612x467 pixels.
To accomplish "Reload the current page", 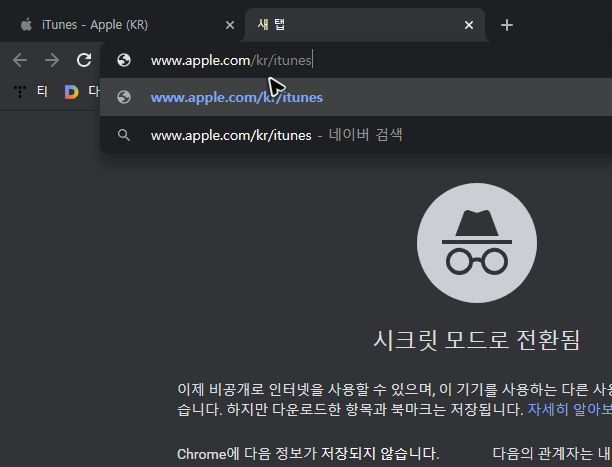I will pos(84,60).
